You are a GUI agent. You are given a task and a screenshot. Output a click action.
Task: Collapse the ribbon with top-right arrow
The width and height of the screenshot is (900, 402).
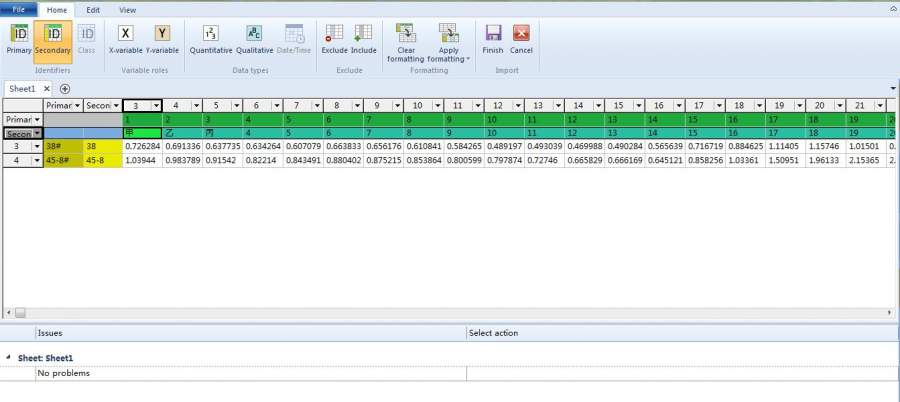coord(893,9)
